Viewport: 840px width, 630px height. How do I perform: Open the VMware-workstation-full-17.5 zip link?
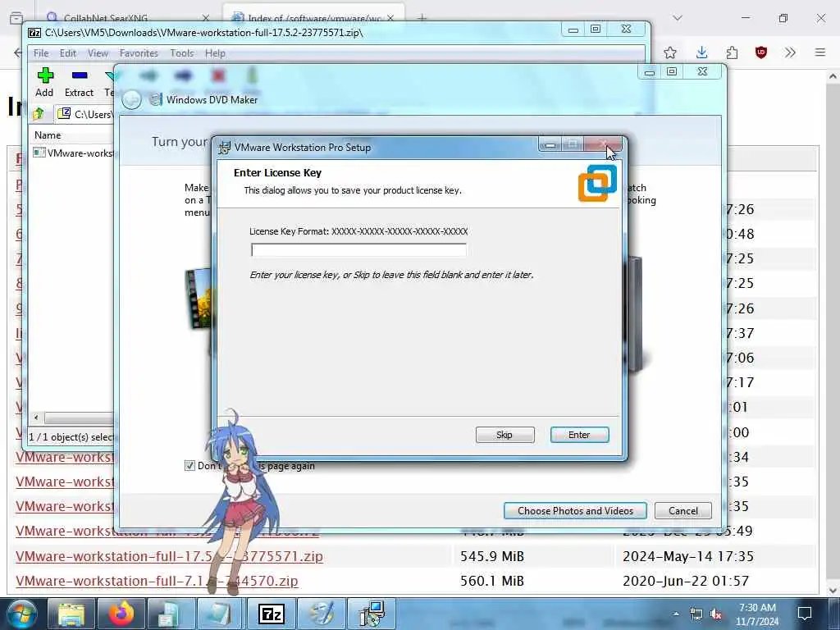[x=169, y=556]
